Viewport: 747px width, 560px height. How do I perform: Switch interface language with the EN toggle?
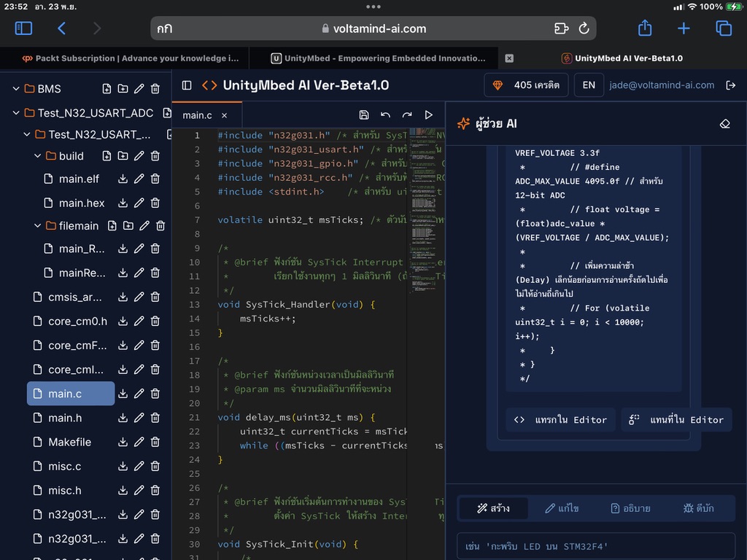[x=589, y=85]
